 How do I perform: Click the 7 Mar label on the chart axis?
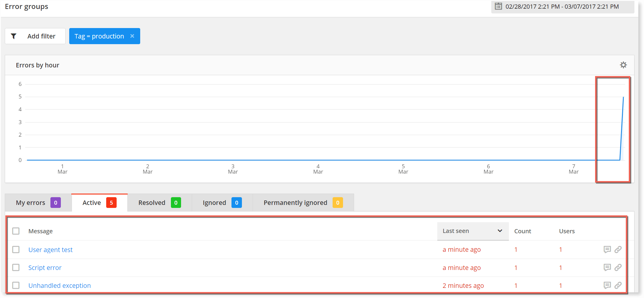573,169
